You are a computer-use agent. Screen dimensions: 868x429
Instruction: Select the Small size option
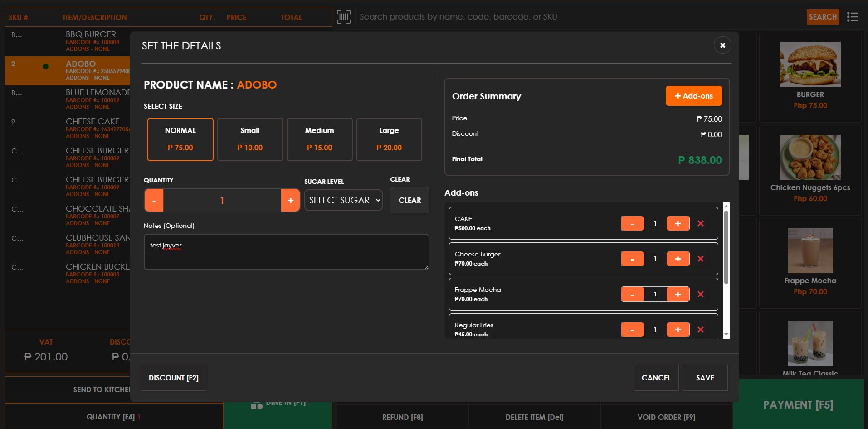[250, 139]
